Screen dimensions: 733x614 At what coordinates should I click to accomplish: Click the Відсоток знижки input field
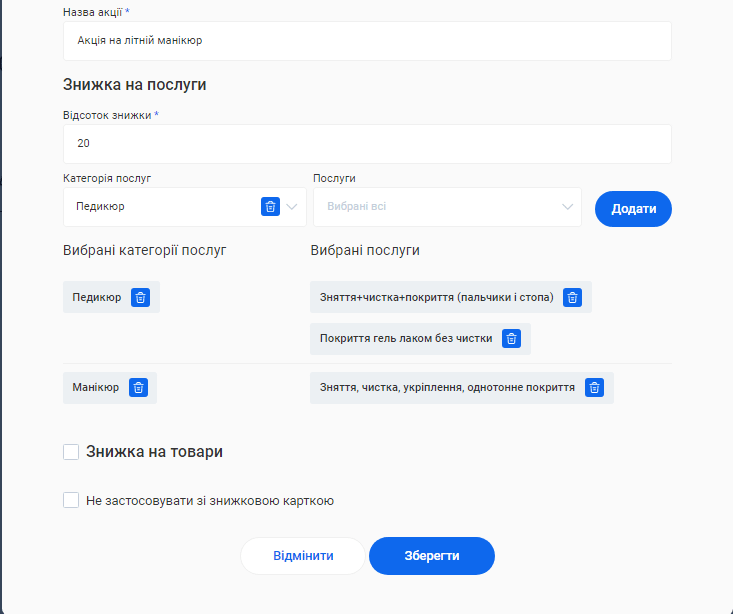367,144
